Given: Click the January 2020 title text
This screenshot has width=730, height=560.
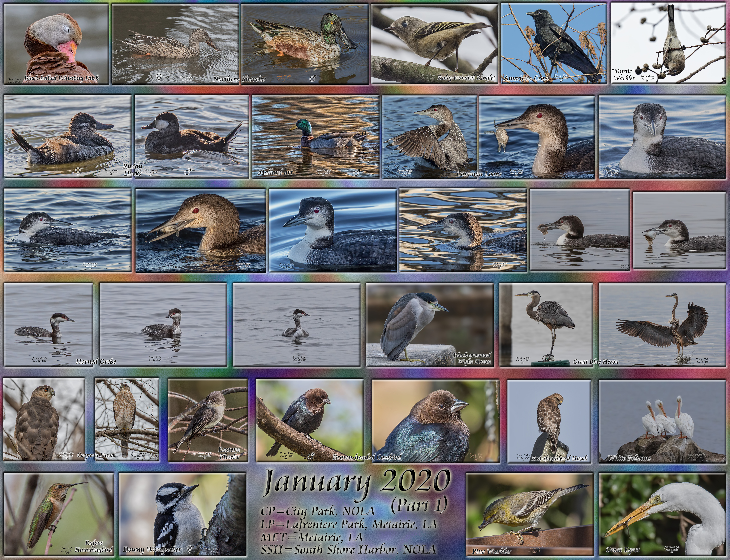Looking at the screenshot, I should pos(356,483).
